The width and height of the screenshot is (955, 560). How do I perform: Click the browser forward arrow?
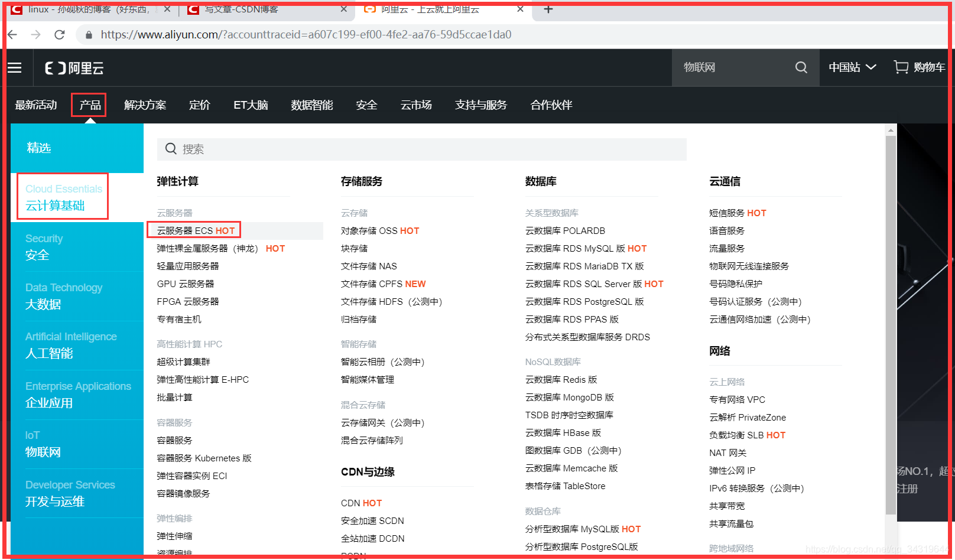pyautogui.click(x=36, y=34)
